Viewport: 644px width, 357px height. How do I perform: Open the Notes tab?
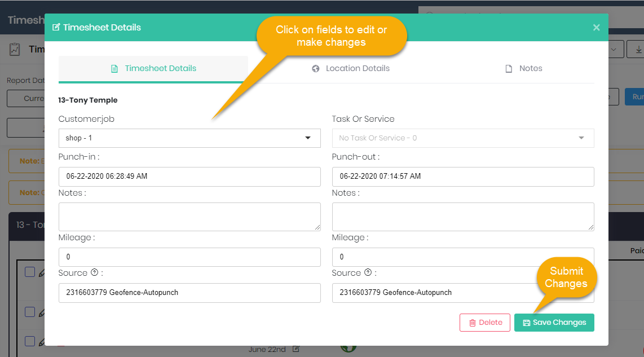pos(523,68)
